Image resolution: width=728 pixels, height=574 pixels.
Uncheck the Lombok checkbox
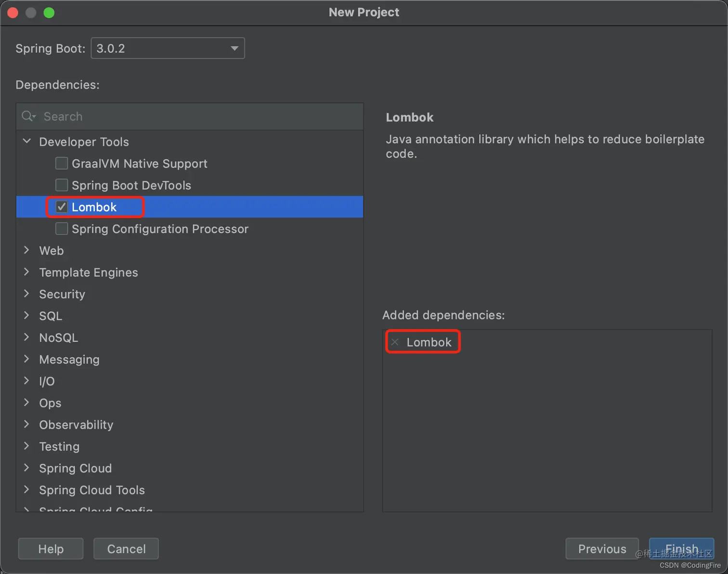coord(62,207)
